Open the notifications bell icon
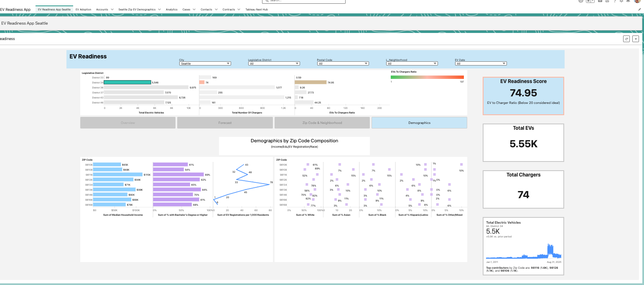 coord(628,1)
